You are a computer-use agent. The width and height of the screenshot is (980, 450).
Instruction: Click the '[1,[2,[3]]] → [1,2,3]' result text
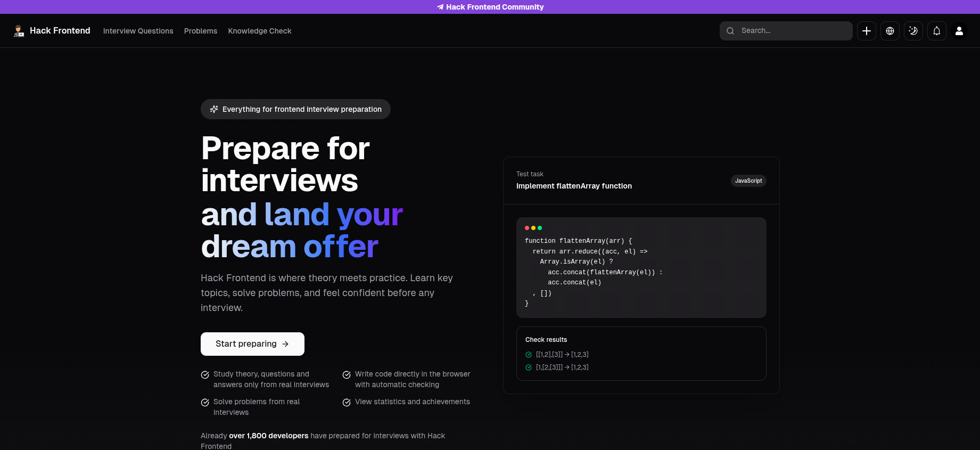click(x=562, y=367)
